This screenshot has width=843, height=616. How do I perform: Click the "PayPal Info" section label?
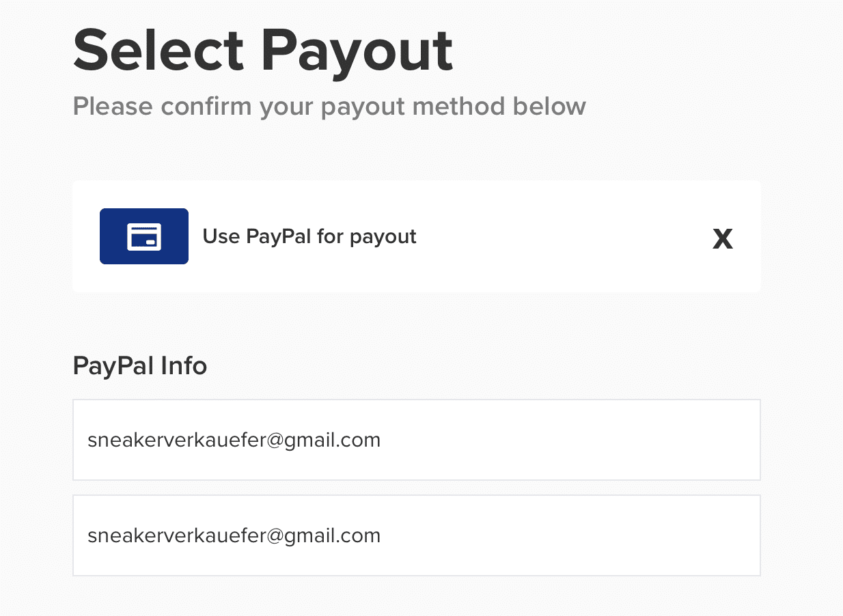coord(140,366)
